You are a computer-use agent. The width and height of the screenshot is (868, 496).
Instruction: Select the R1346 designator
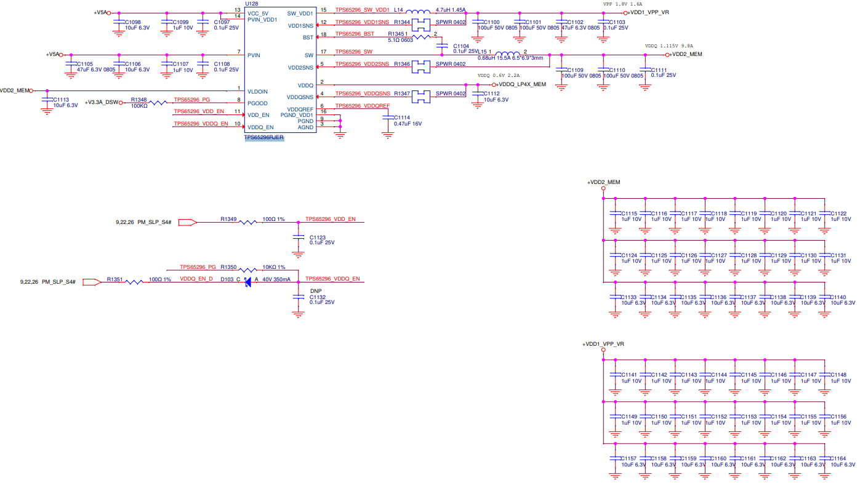click(x=402, y=64)
